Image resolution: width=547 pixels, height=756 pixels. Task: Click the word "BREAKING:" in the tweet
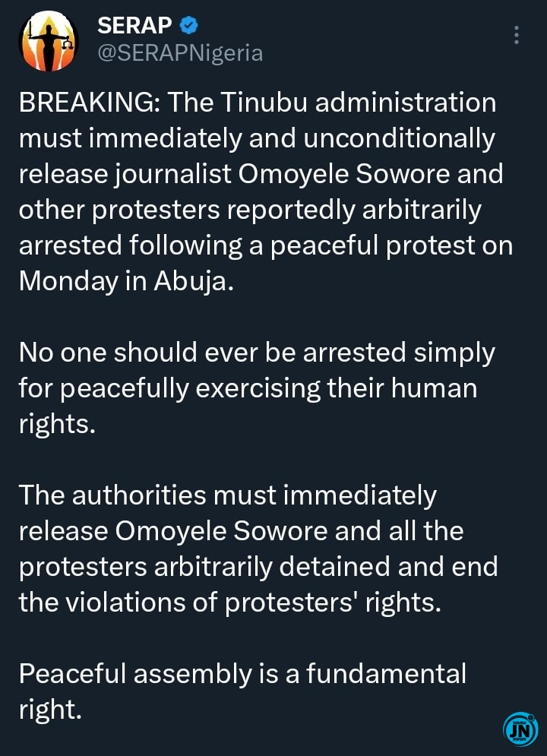[x=87, y=103]
